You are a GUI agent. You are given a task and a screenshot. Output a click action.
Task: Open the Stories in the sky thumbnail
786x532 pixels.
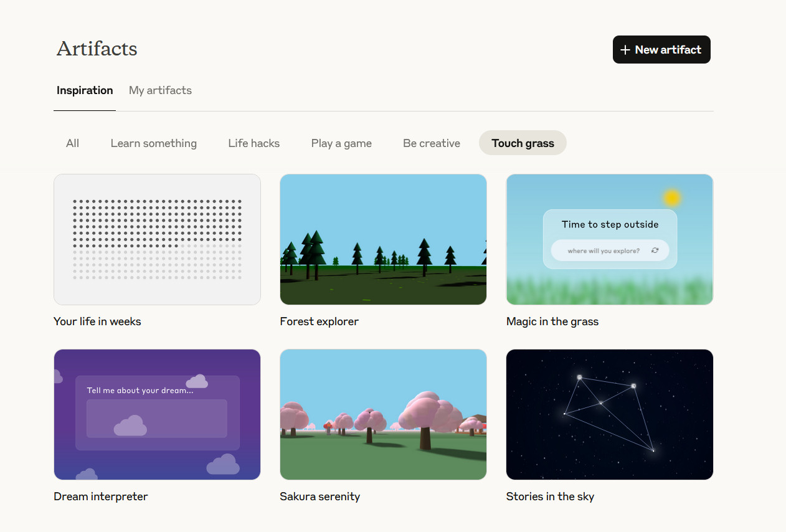point(610,414)
